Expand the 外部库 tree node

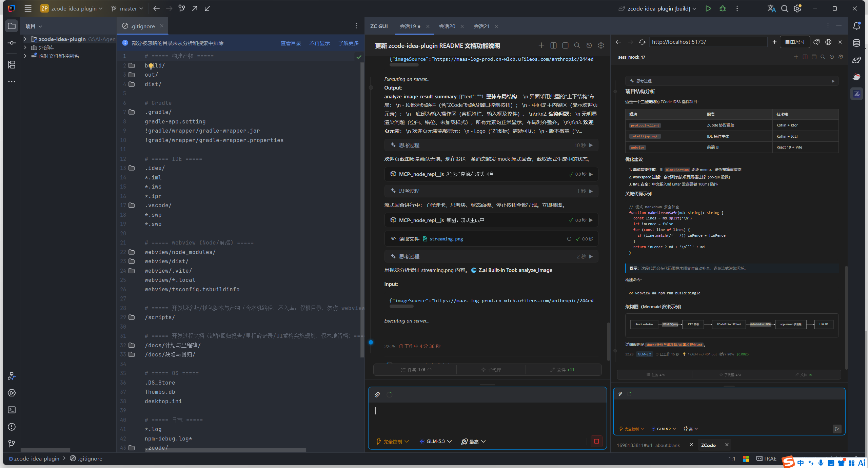tap(25, 47)
